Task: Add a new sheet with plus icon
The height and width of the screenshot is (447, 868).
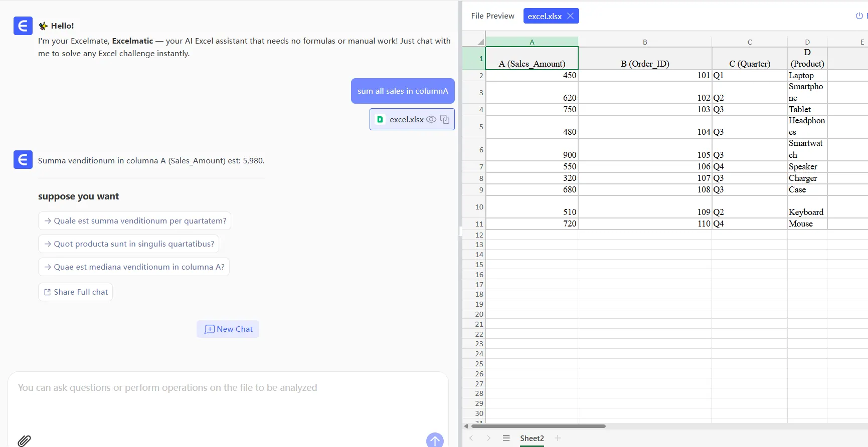Action: pyautogui.click(x=557, y=438)
